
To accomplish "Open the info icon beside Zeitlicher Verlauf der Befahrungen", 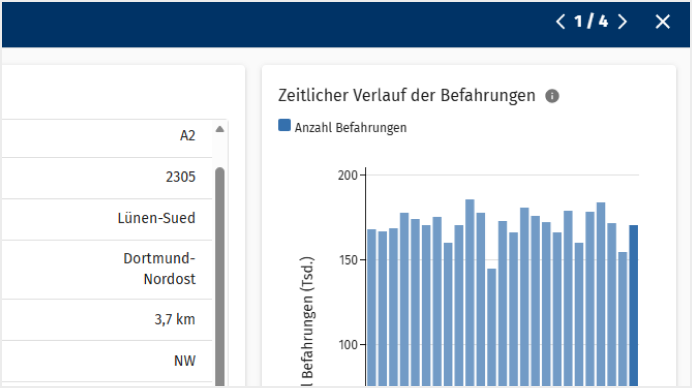I will [552, 96].
